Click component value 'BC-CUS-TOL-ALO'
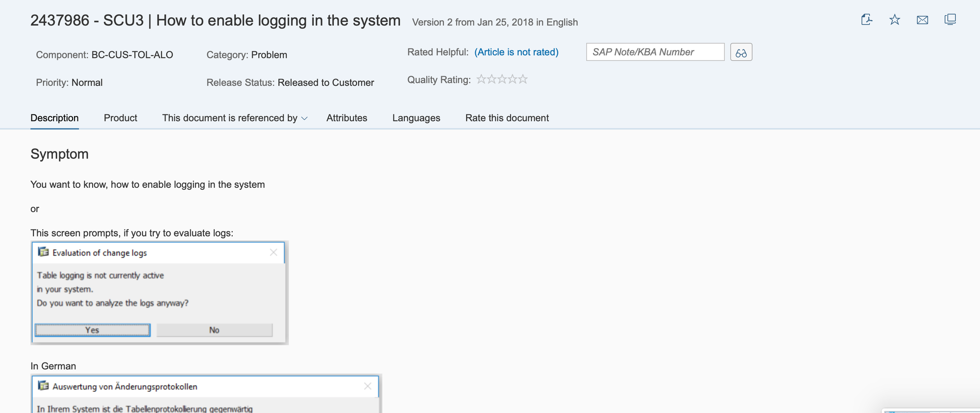This screenshot has width=980, height=413. (132, 55)
